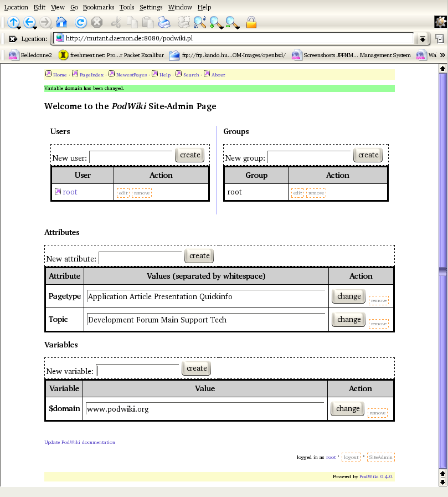
Task: Click the root user link
Action: 70,192
